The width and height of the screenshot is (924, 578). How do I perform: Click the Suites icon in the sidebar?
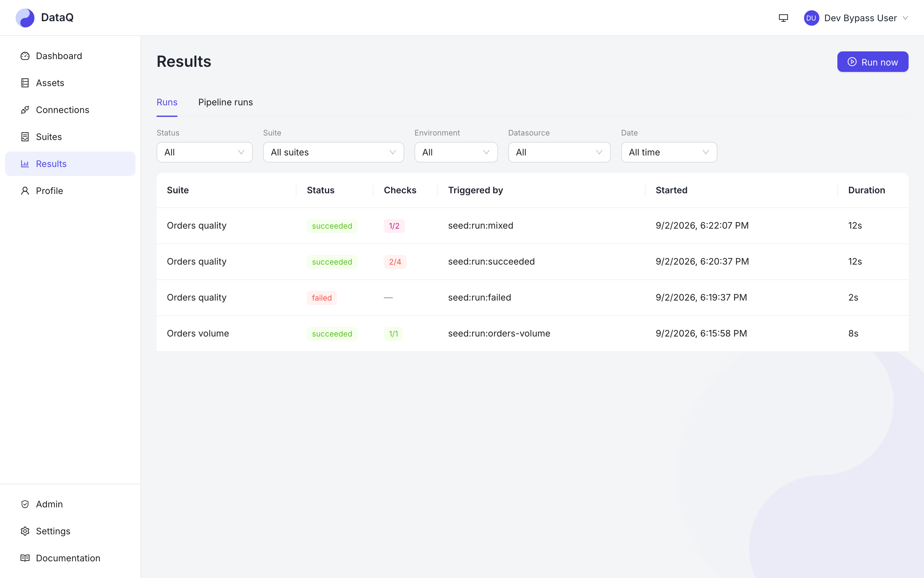pos(25,137)
